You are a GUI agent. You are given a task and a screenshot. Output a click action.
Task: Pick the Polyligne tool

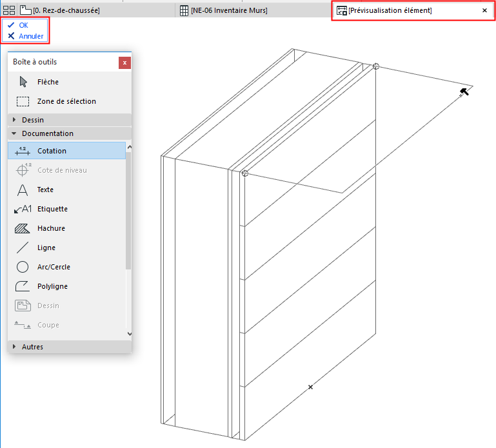66,286
